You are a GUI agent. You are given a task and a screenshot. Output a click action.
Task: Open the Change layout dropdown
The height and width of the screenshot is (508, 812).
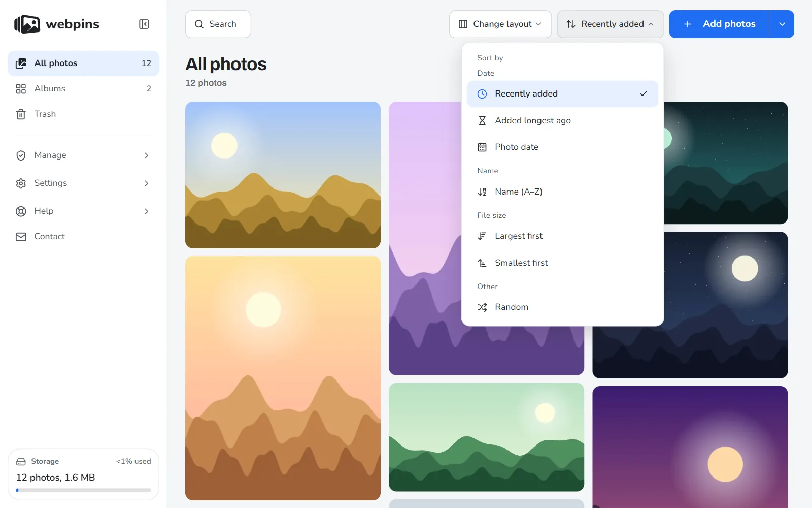coord(500,24)
